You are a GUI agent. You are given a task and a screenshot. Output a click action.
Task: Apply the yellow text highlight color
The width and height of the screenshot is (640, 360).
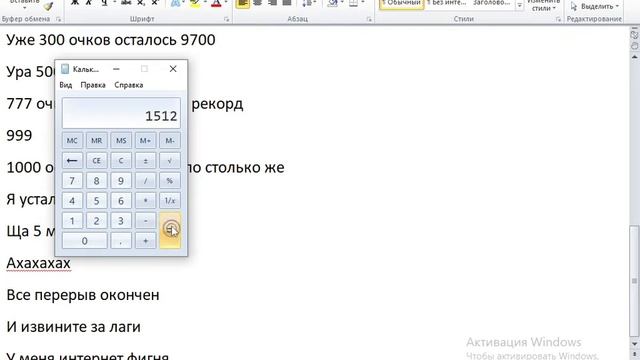click(x=195, y=4)
